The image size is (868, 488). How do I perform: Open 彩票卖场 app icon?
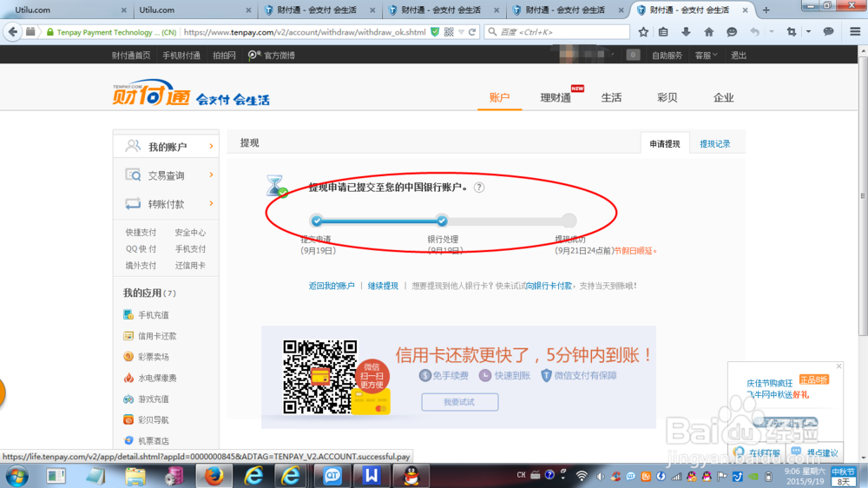click(128, 357)
